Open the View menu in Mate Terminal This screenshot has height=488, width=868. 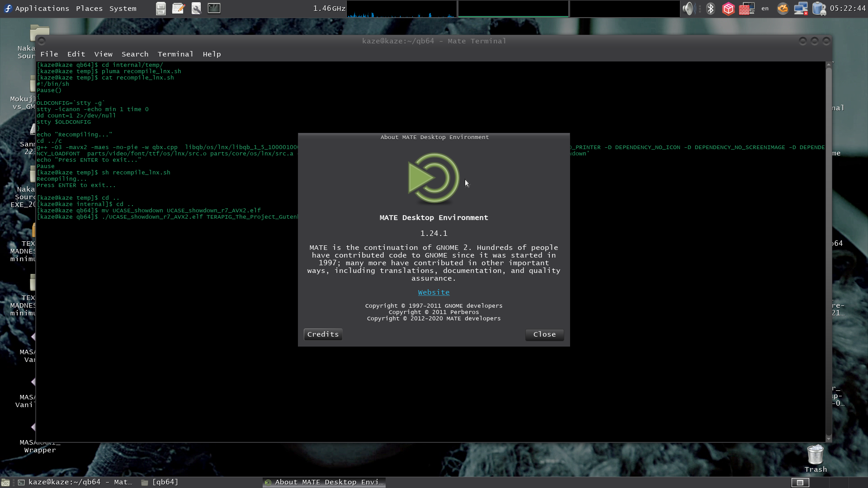coord(103,54)
